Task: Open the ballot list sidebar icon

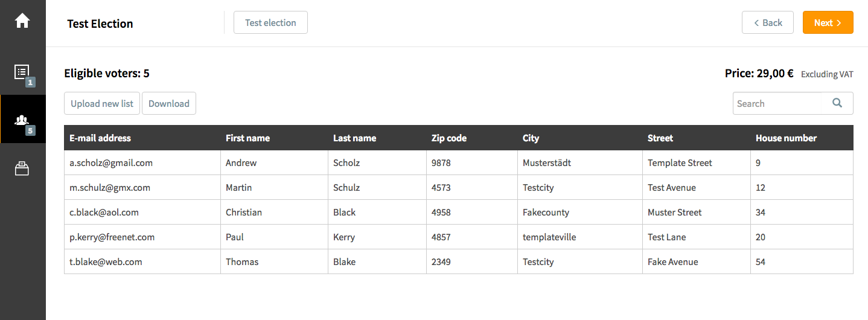Action: (22, 72)
